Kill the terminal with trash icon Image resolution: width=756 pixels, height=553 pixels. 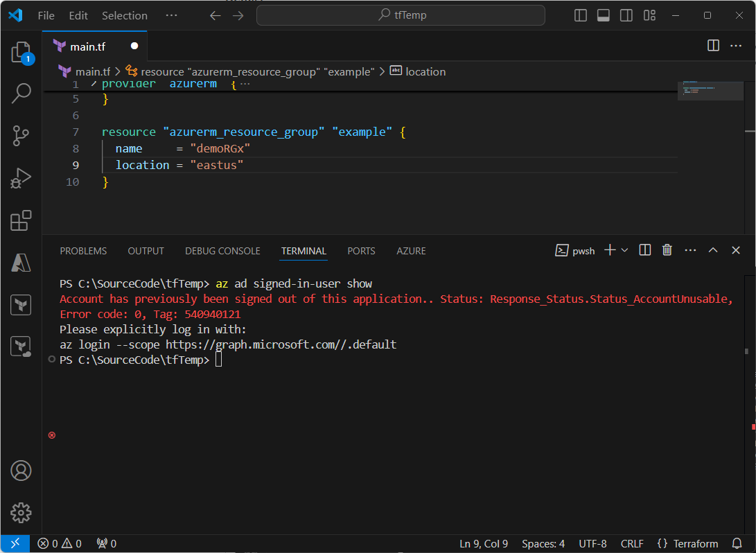coord(667,249)
